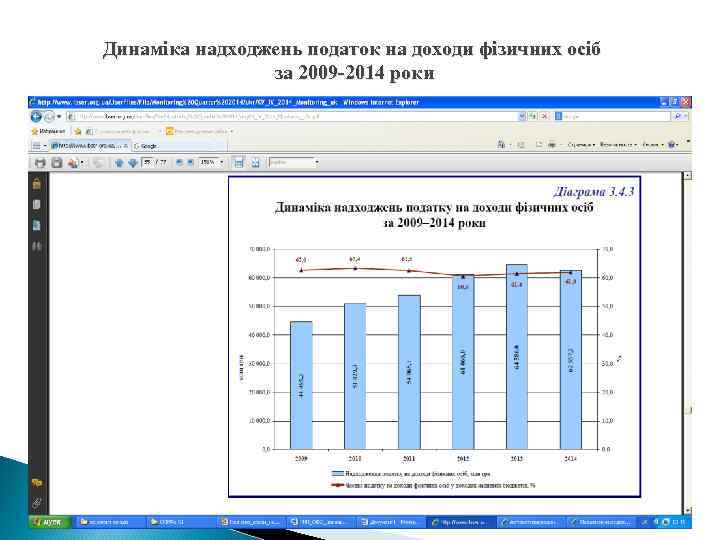Viewport: 720px width, 540px height.
Task: Click the PDF page number field
Action: (147, 162)
